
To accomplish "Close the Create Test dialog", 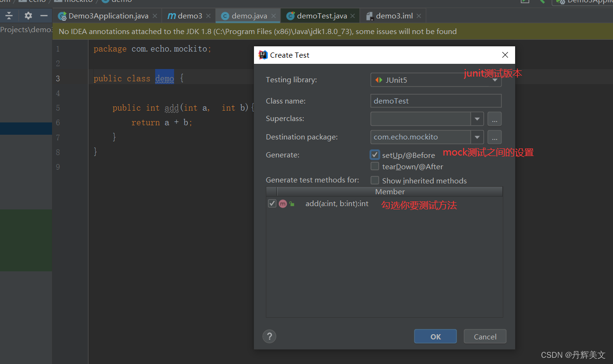I will [505, 55].
